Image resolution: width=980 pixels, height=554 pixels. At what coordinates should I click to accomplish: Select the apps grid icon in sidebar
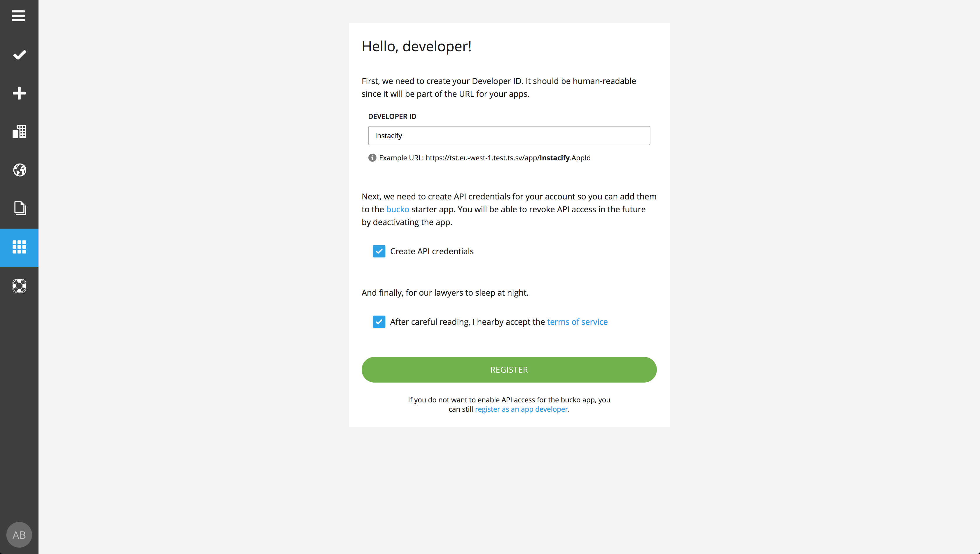[19, 247]
